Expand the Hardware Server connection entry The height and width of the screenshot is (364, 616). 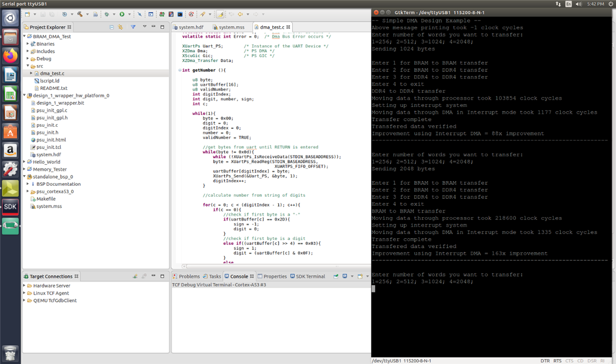click(x=25, y=285)
